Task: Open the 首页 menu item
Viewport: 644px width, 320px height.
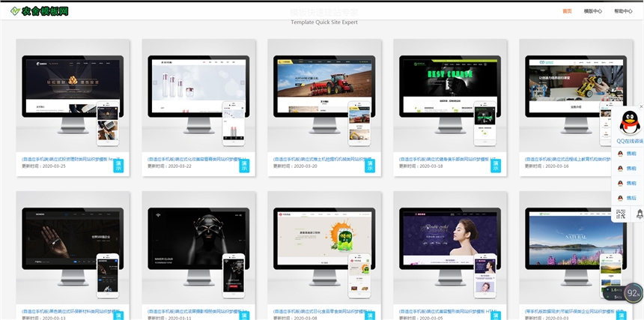Action: pos(567,11)
